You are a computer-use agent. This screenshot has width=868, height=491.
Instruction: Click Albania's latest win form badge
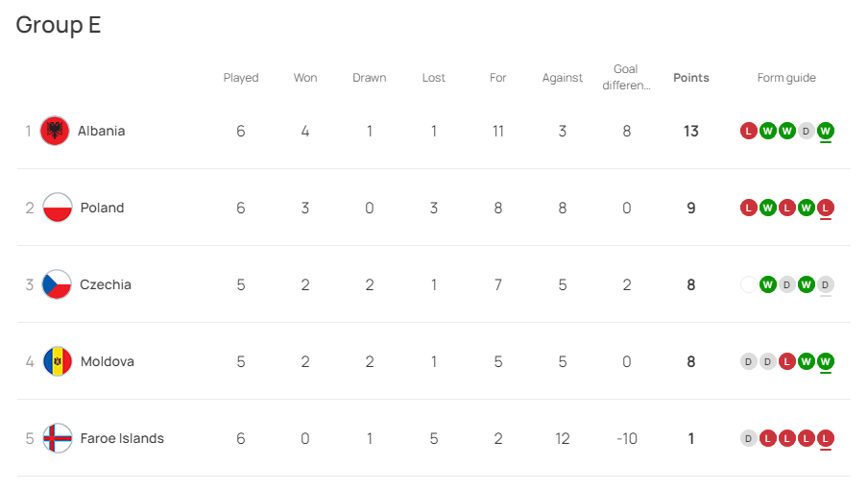(x=826, y=132)
